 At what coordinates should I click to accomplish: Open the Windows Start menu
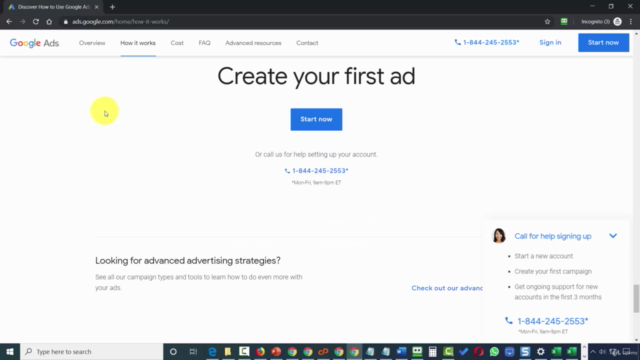[x=10, y=351]
